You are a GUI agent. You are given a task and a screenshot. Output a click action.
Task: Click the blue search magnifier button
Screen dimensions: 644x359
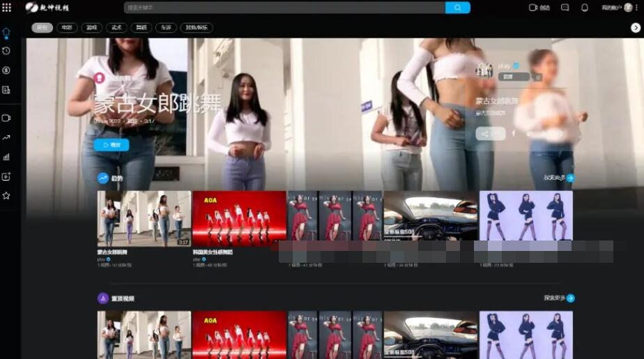click(x=457, y=8)
